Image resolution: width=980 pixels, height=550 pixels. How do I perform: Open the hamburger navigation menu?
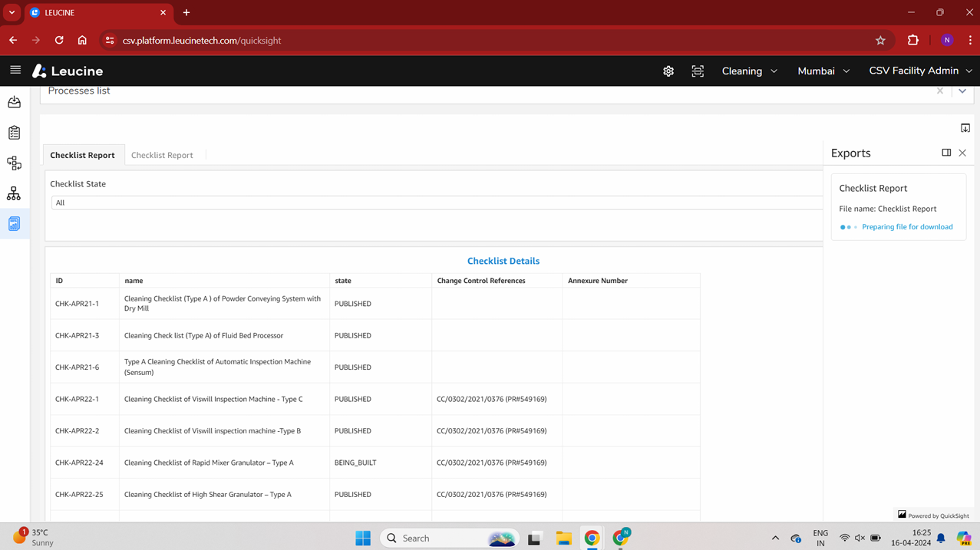15,70
